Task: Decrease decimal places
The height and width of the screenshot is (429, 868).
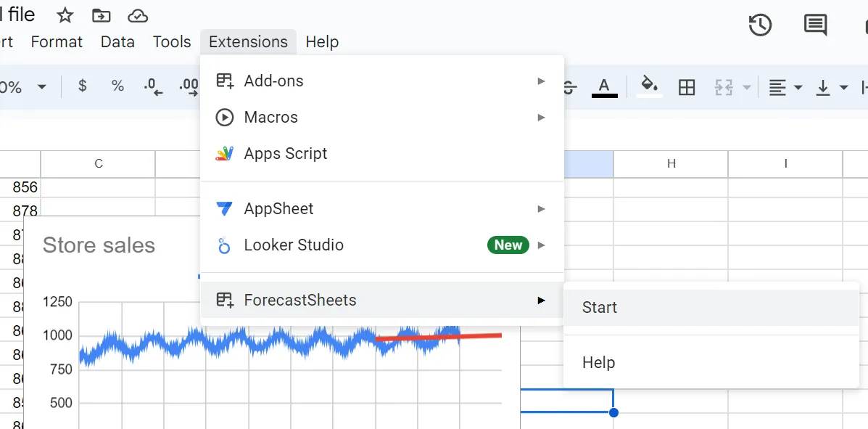Action: (x=153, y=86)
